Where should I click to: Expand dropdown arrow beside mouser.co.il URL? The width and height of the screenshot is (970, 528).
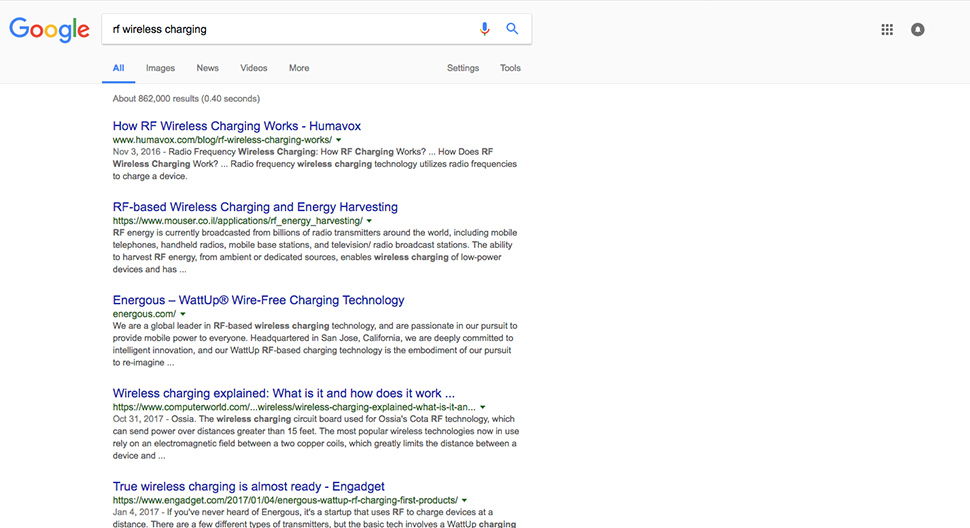pos(369,221)
